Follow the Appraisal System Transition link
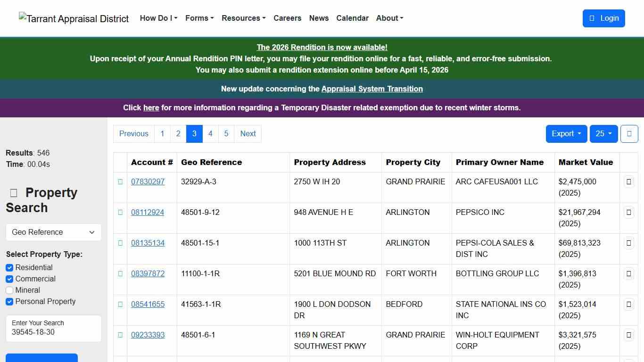 pos(372,89)
